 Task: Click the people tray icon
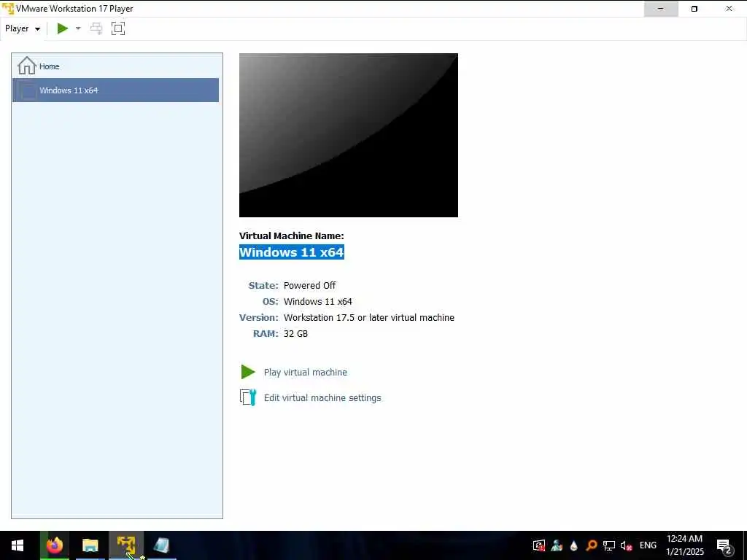point(557,545)
